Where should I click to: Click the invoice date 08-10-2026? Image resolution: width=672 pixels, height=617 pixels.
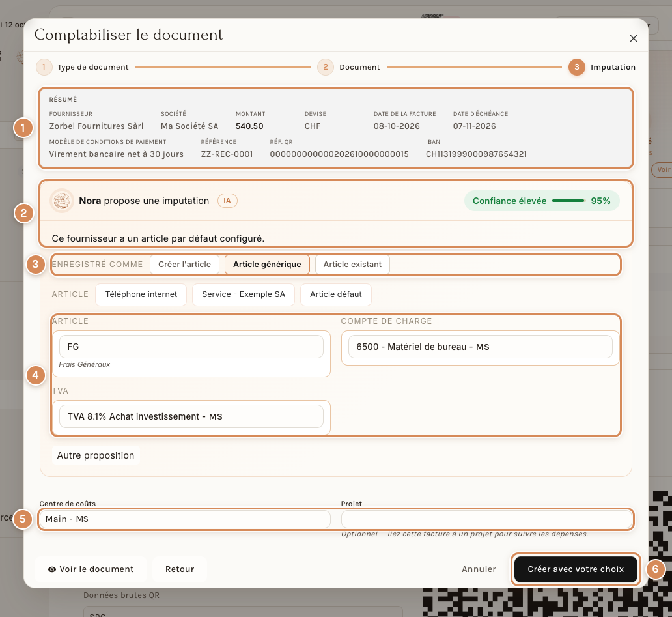coord(397,126)
